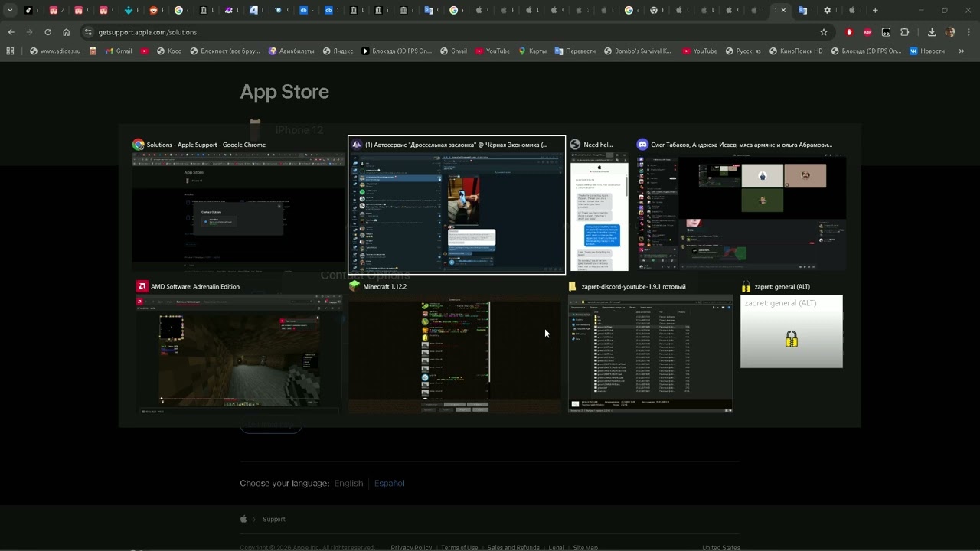Open the Перевести translate bookmark
980x551 pixels.
[x=575, y=51]
